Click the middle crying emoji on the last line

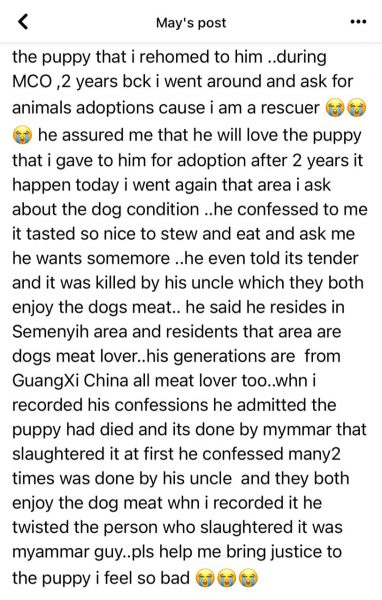click(226, 578)
